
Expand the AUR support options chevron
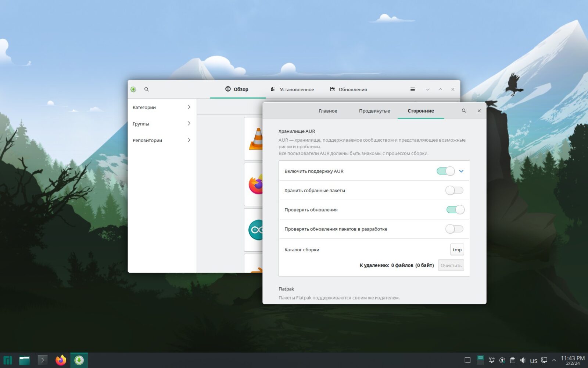tap(461, 171)
